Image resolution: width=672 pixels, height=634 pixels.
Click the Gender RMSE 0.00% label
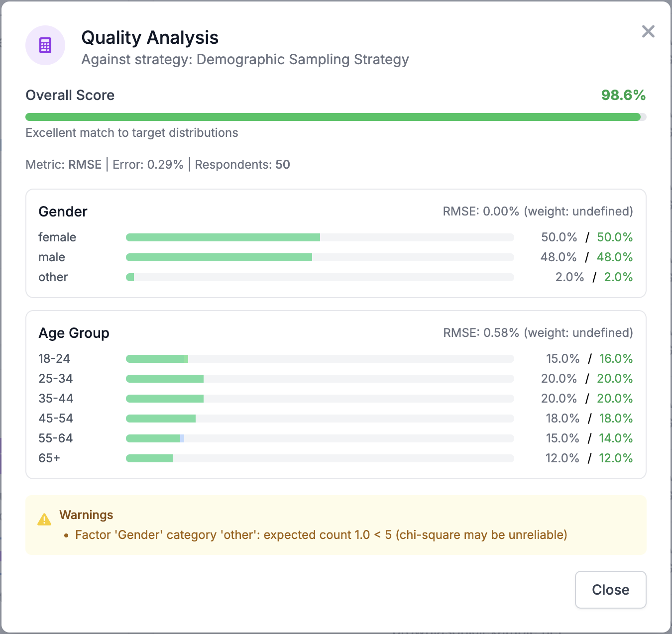[480, 211]
